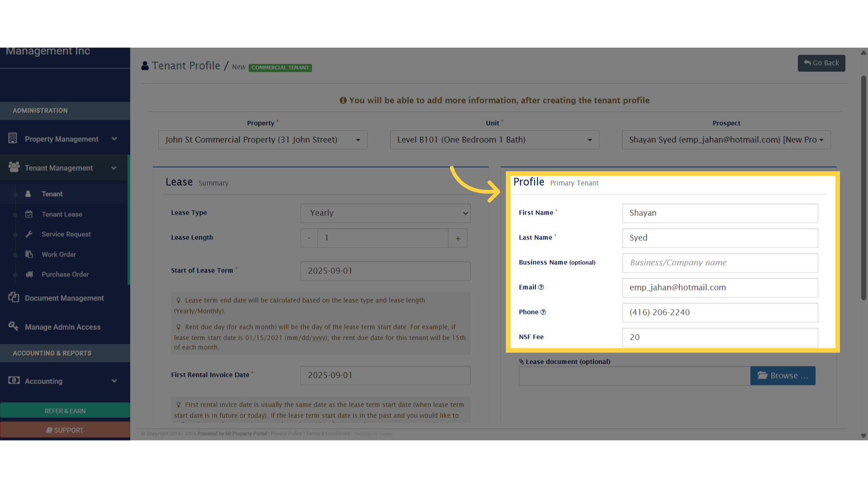Click the Email field help icon

tap(543, 287)
